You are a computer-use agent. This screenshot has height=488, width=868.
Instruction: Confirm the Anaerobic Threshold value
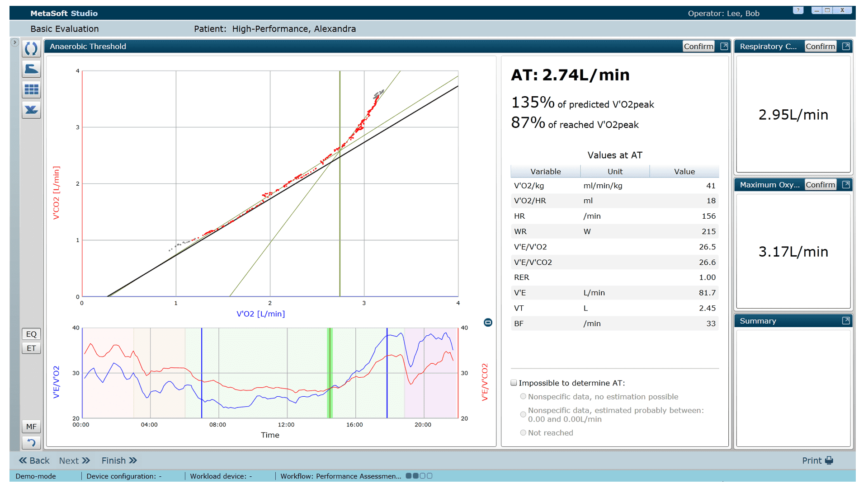coord(698,46)
